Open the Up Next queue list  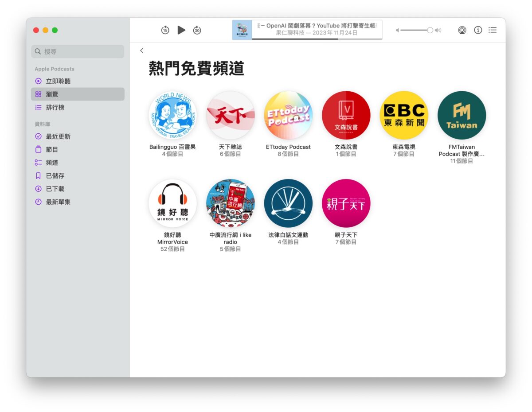click(493, 30)
